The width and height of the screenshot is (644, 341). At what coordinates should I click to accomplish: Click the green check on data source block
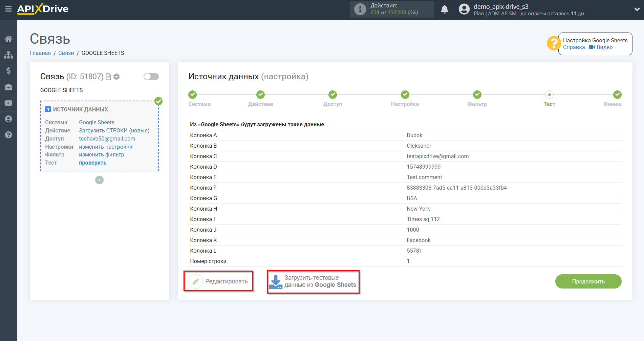pyautogui.click(x=158, y=101)
